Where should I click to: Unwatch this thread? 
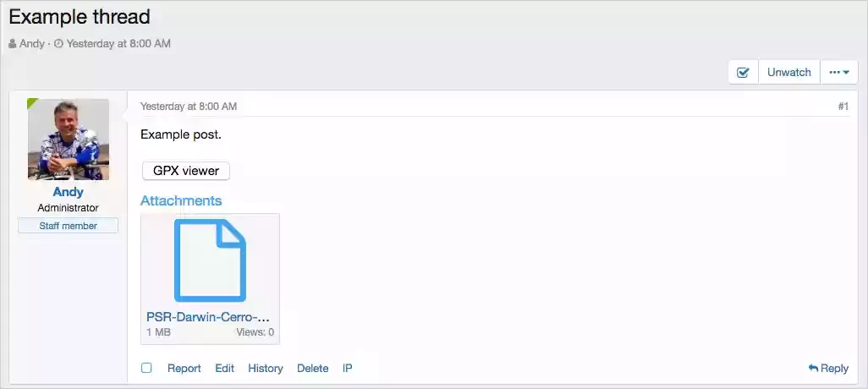pyautogui.click(x=788, y=73)
